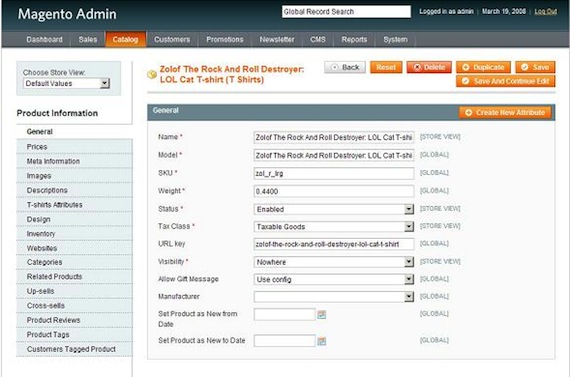Select the Product Tags tab
This screenshot has height=377, width=570.
(x=74, y=334)
